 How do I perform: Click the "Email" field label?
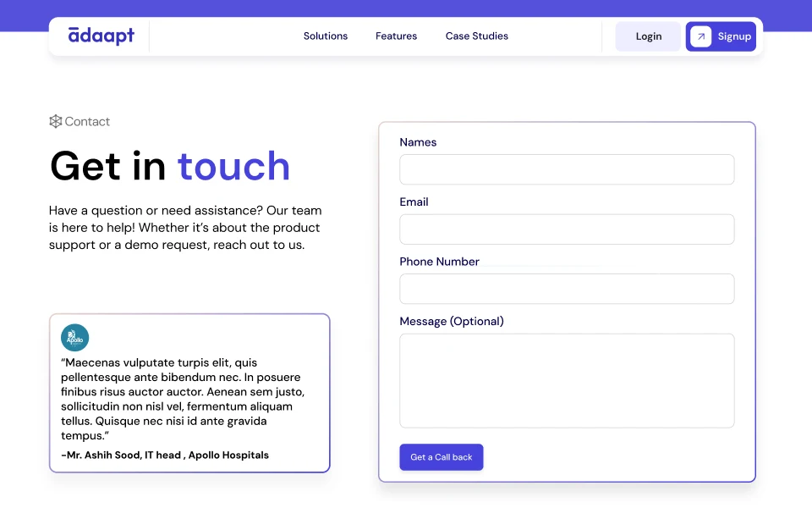tap(414, 202)
